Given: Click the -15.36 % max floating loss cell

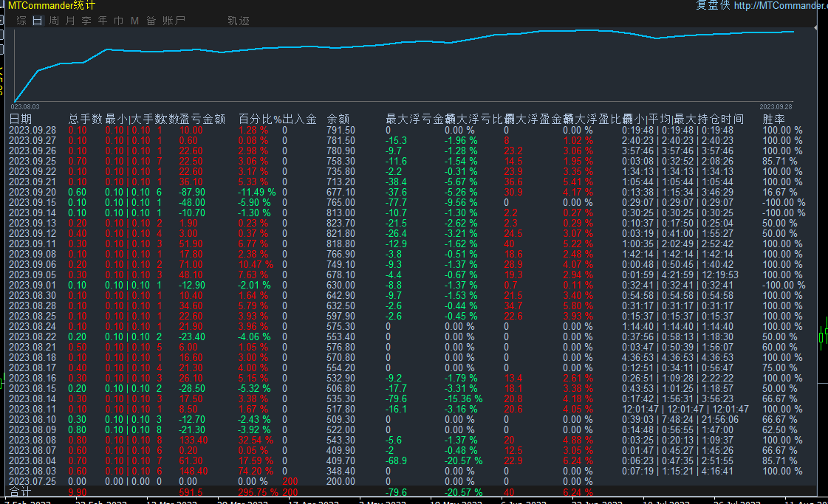Looking at the screenshot, I should tap(463, 399).
